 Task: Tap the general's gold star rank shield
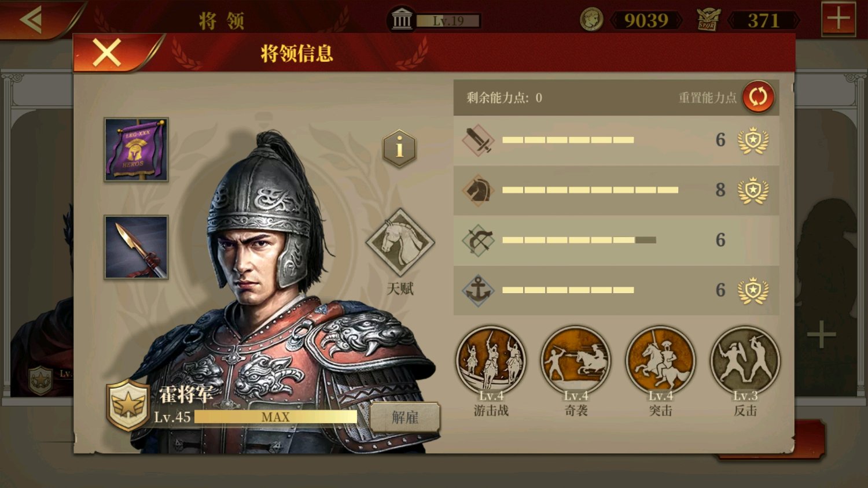127,405
